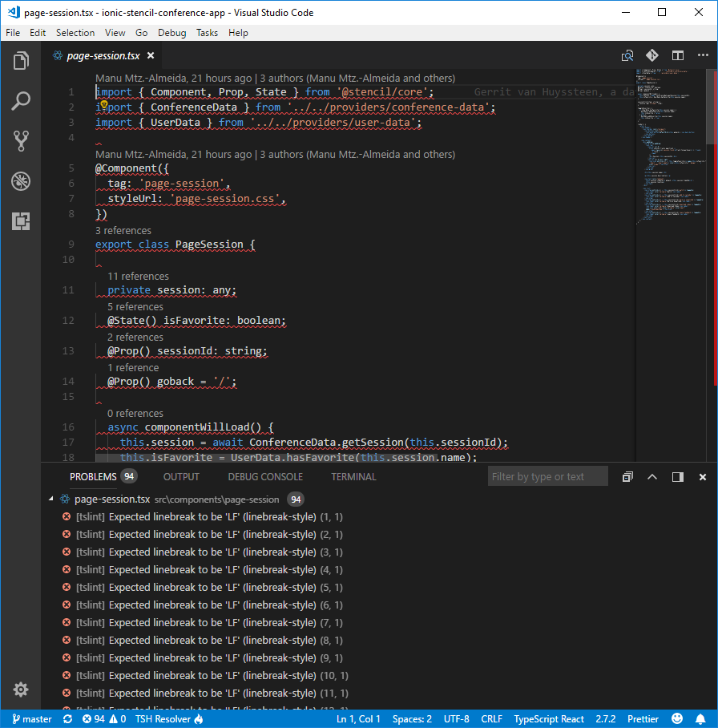Click the search-in-file icon in editor toolbar
The width and height of the screenshot is (718, 728).
[627, 55]
